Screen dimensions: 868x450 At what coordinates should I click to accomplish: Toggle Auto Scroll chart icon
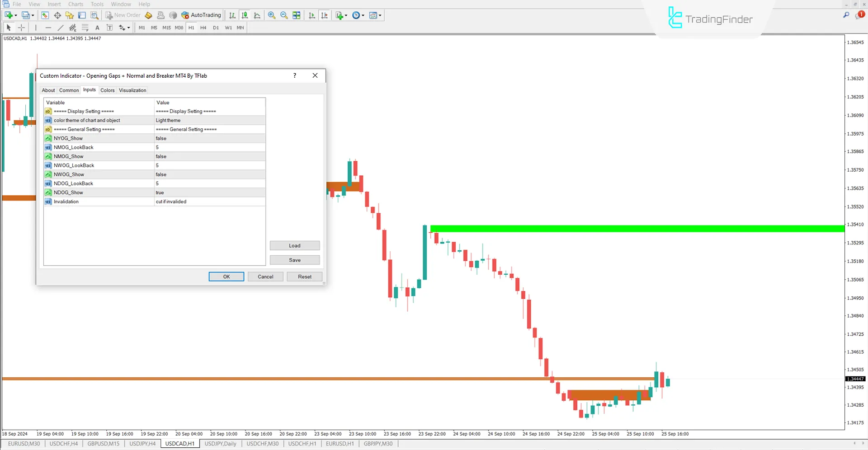(312, 15)
